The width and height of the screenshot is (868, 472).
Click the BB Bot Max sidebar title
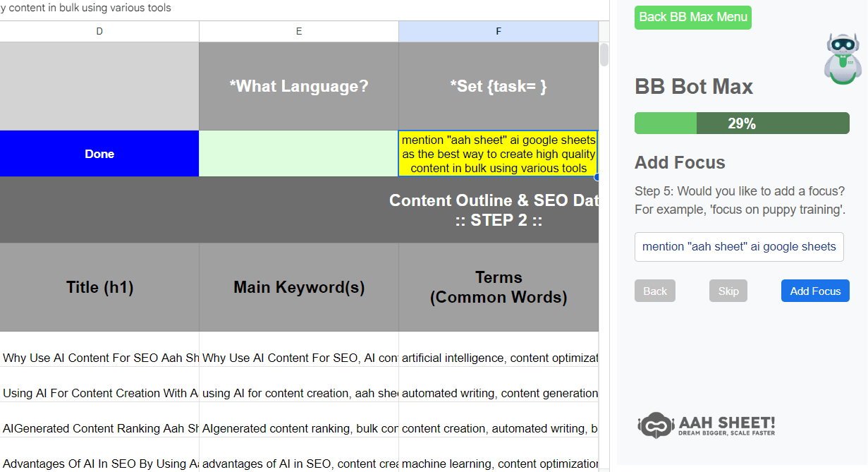(694, 87)
